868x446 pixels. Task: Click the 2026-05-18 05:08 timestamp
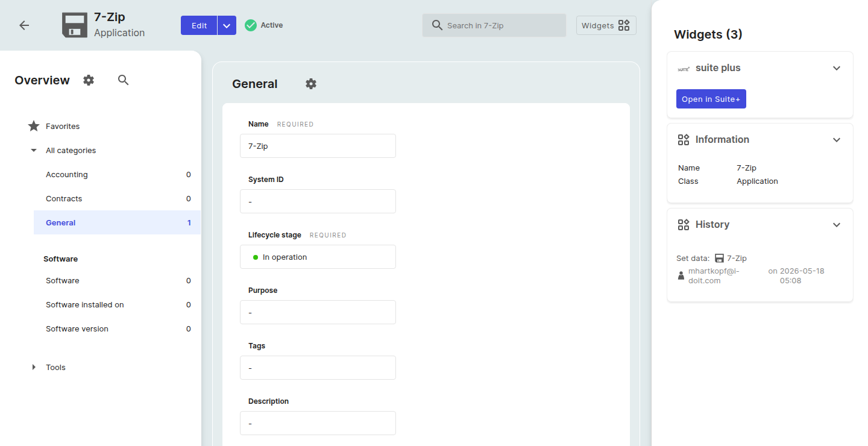[802, 275]
